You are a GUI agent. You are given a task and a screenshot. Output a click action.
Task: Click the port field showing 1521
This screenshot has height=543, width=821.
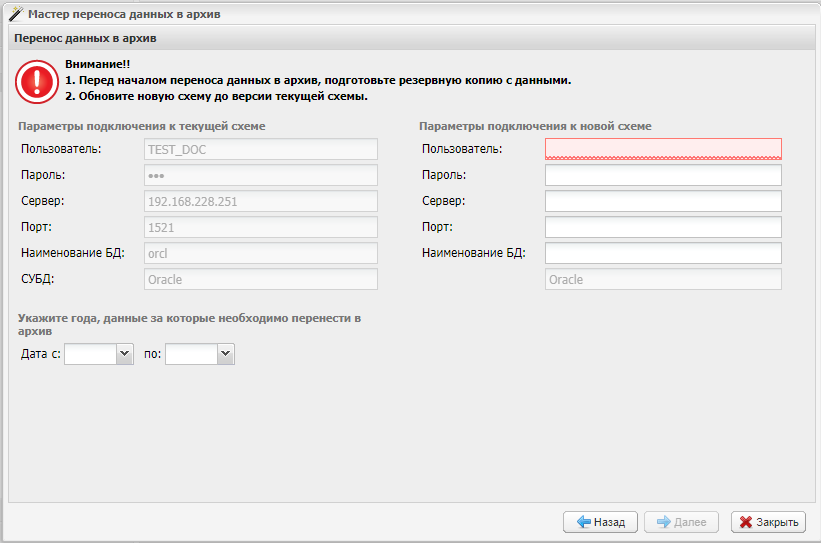[x=260, y=227]
